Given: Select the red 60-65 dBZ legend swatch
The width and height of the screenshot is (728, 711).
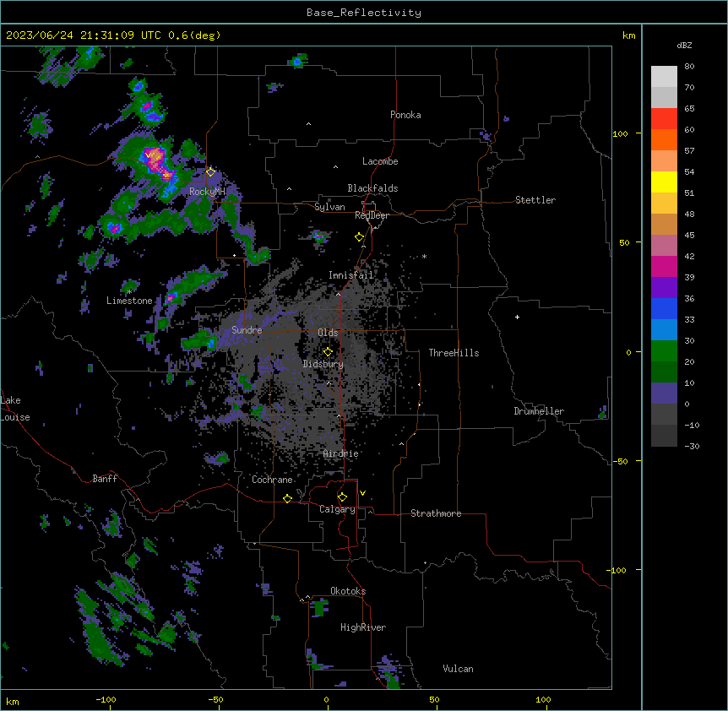Looking at the screenshot, I should click(664, 119).
